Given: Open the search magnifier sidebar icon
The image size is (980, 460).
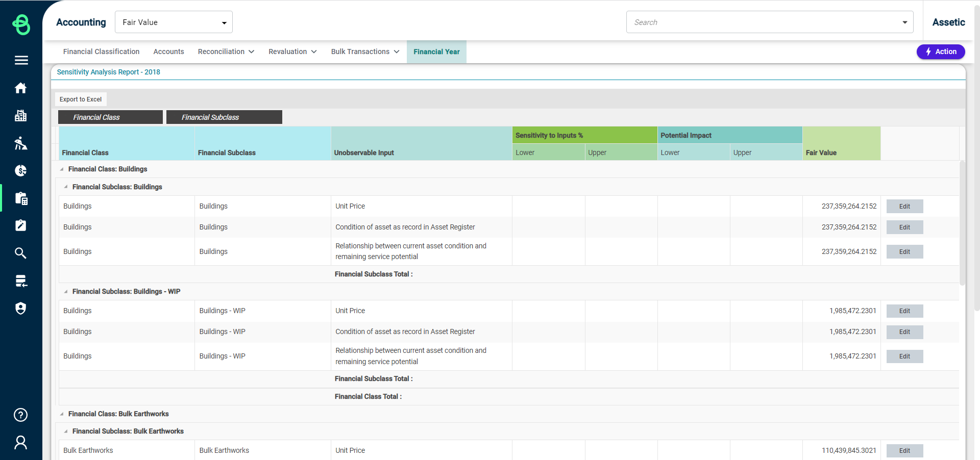Looking at the screenshot, I should 21,253.
